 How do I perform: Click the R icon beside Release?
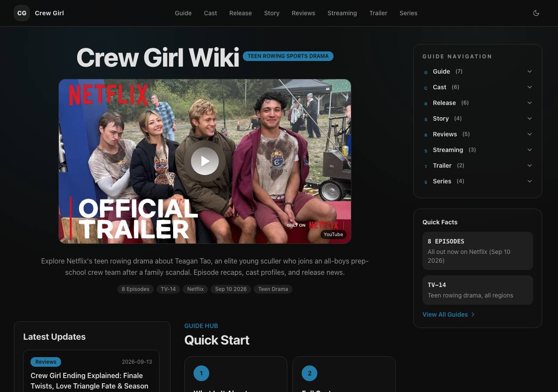coord(426,103)
